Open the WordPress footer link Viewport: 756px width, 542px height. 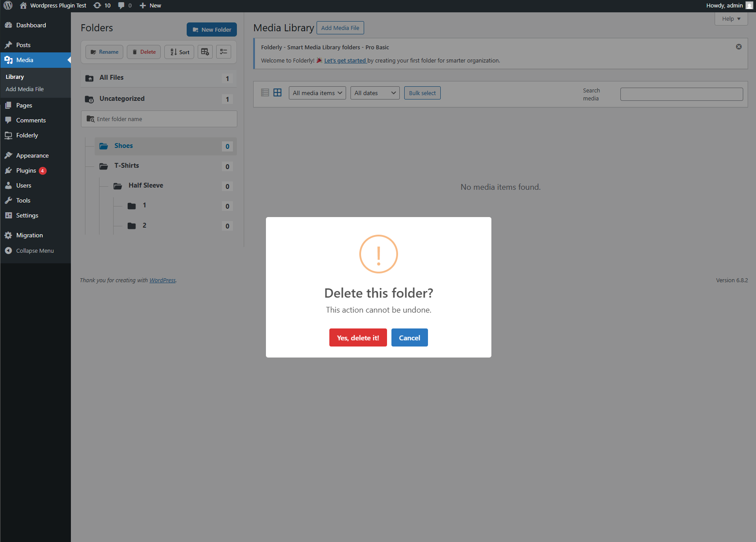(x=162, y=280)
